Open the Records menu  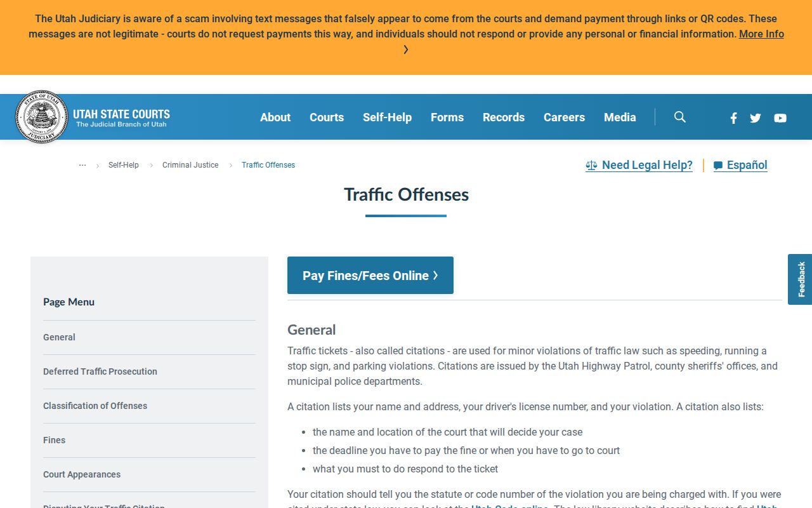504,117
